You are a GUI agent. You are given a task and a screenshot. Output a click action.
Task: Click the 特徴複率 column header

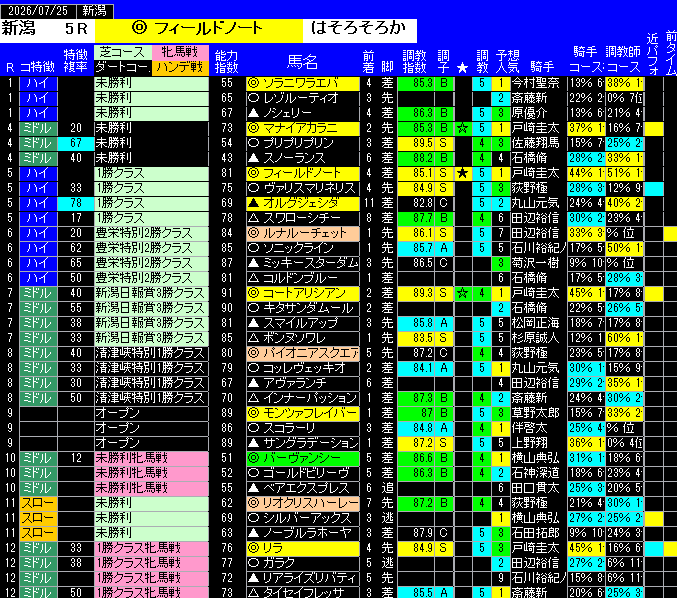(76, 60)
